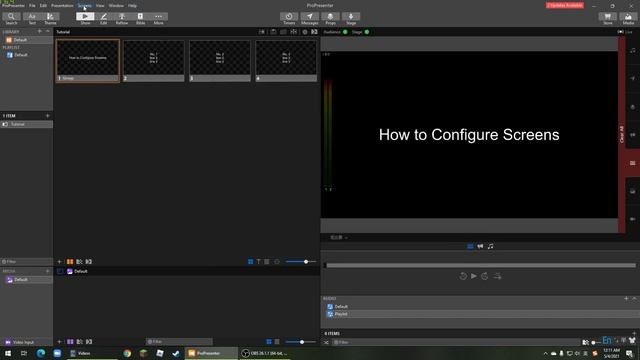Switch slide area to grid view
Screen dimensions: 640x360
pyautogui.click(x=251, y=262)
